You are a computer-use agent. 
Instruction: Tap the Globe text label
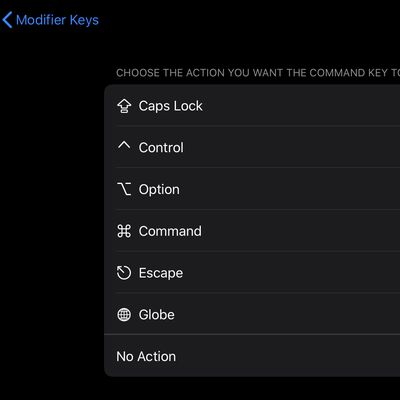(156, 315)
